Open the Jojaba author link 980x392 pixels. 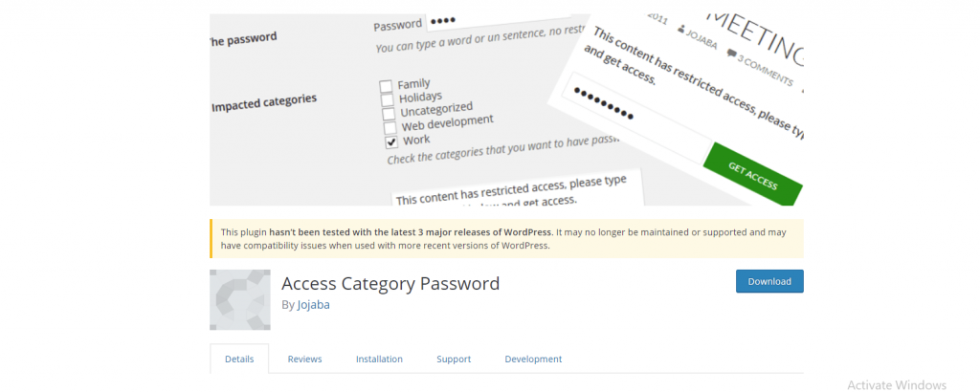(x=312, y=305)
